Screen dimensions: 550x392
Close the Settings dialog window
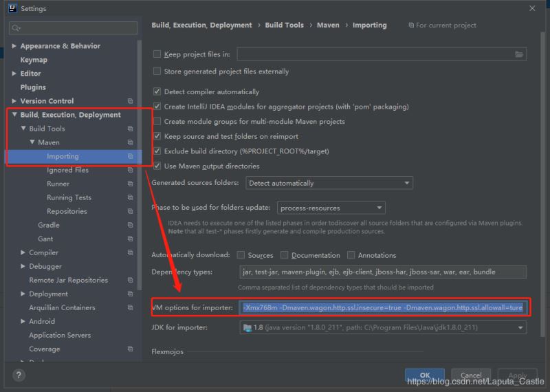[x=532, y=8]
